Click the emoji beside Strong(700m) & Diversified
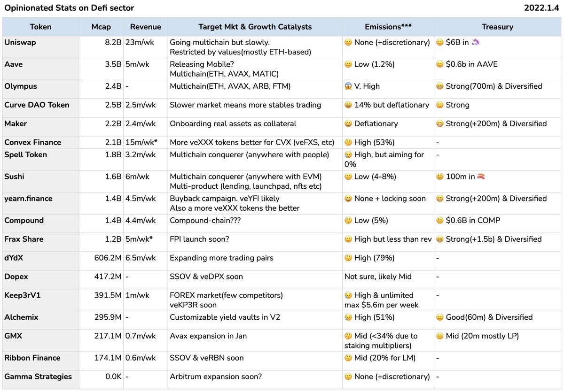564x392 pixels. tap(440, 86)
